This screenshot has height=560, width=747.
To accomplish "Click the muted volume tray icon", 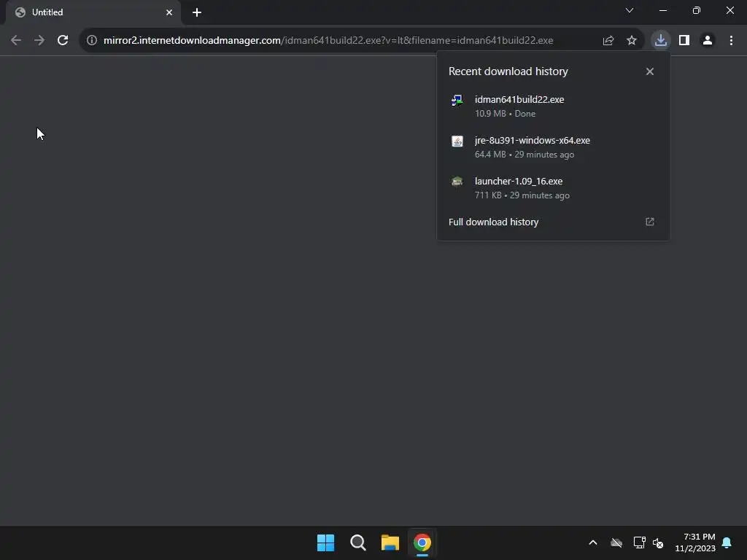I will coord(658,542).
